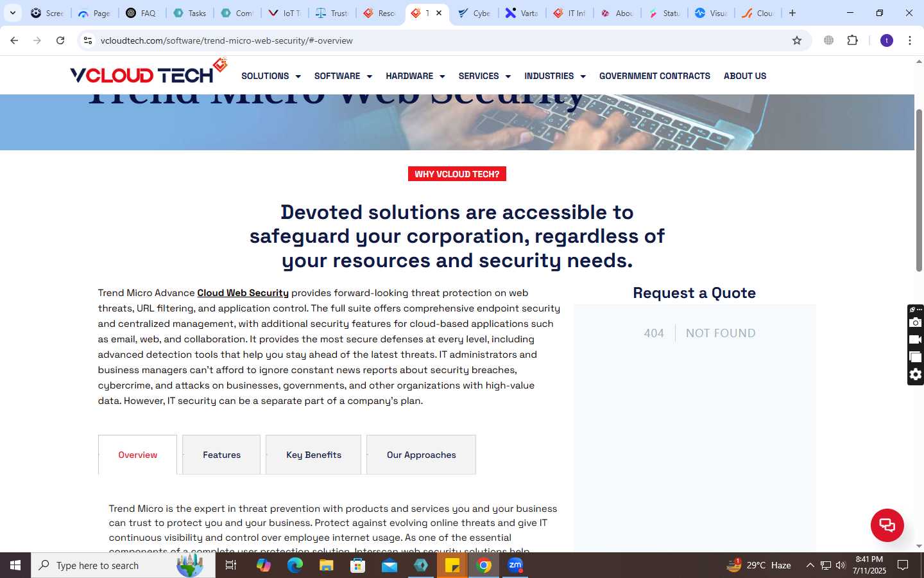Click the Why vCloud Tech? badge
The width and height of the screenshot is (924, 578).
tap(457, 174)
